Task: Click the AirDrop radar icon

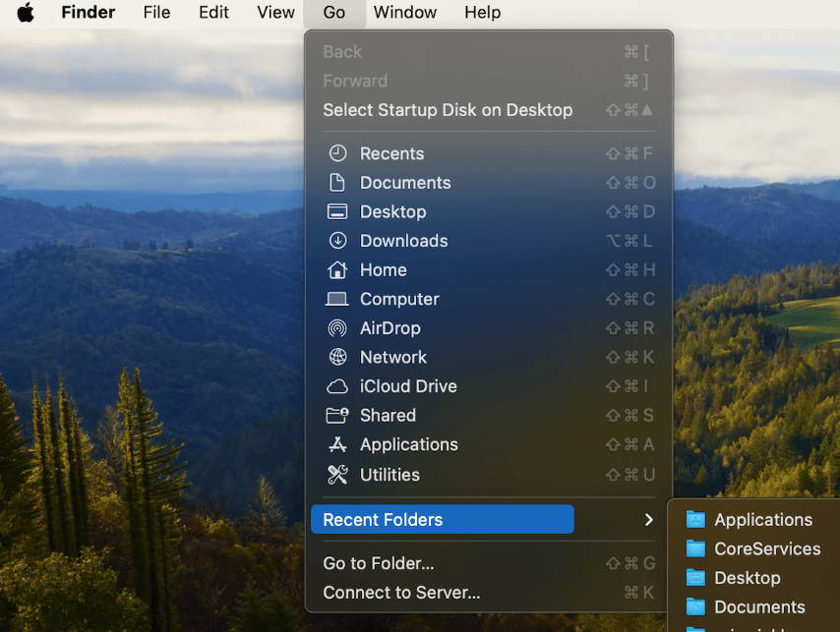Action: 337,328
